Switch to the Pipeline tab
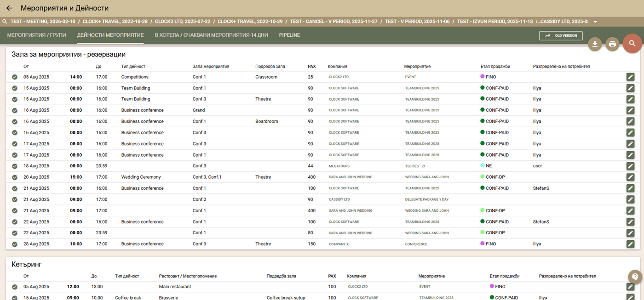This screenshot has height=300, width=644. tap(289, 35)
